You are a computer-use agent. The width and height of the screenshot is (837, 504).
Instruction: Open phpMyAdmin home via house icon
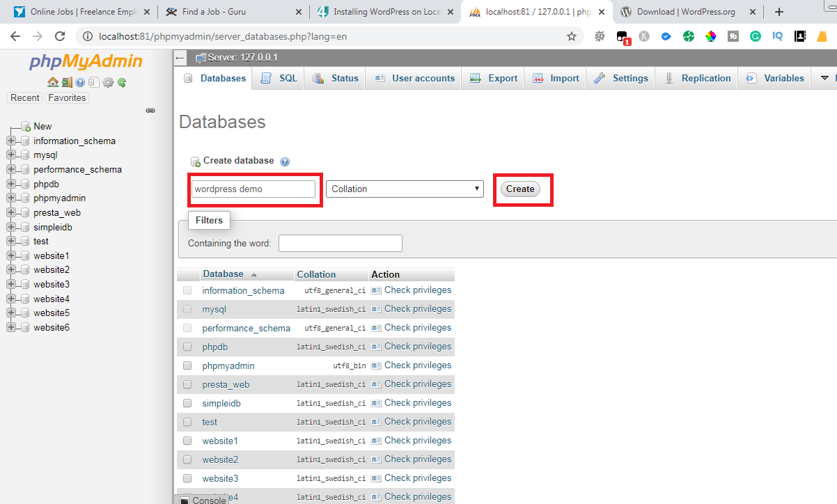coord(53,82)
